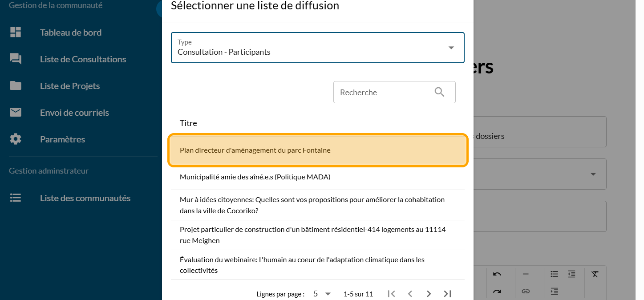The image size is (644, 300).
Task: Expand the rows per page selector
Action: coord(321,294)
